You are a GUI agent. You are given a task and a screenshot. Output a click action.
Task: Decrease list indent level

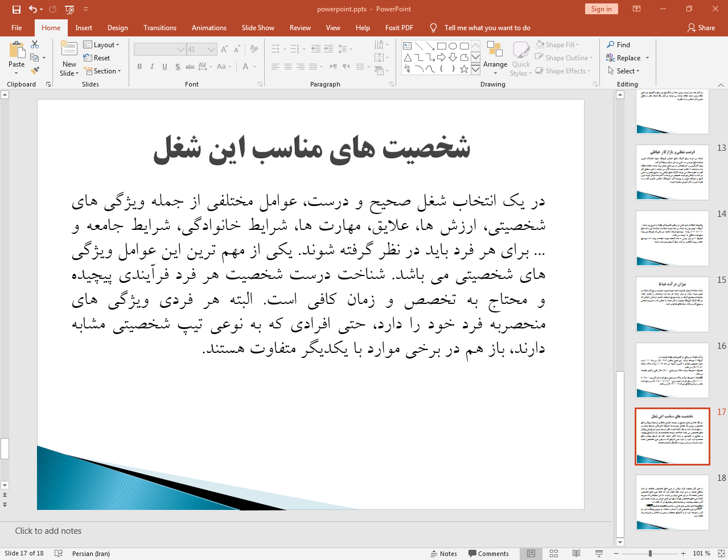click(x=316, y=49)
